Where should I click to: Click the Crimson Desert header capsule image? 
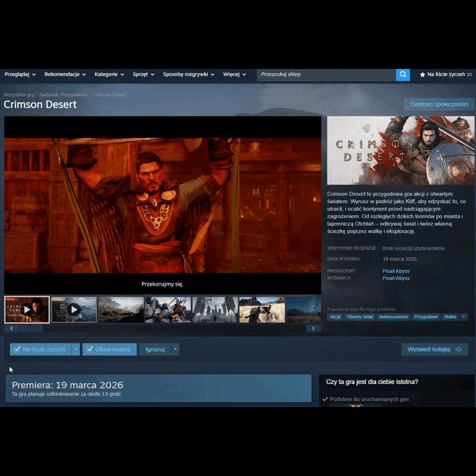pyautogui.click(x=401, y=150)
